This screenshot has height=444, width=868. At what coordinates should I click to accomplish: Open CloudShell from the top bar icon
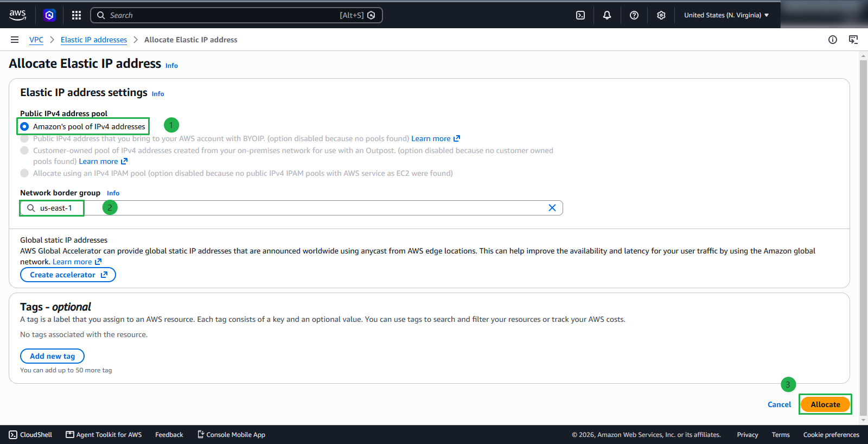click(580, 15)
